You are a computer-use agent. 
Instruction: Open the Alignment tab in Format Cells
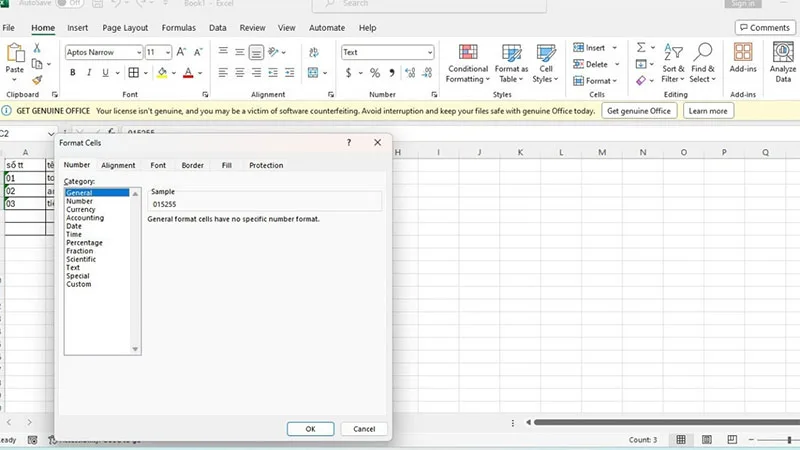pos(118,165)
